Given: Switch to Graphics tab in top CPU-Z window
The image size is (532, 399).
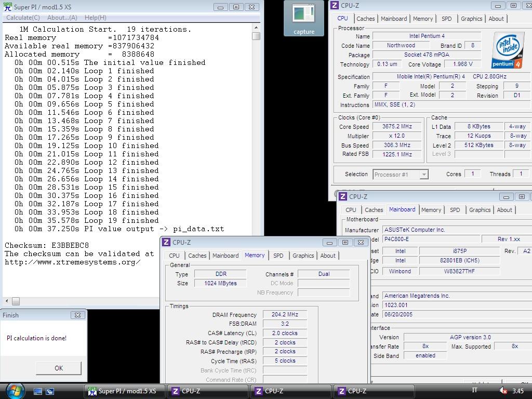Looking at the screenshot, I should [x=471, y=19].
